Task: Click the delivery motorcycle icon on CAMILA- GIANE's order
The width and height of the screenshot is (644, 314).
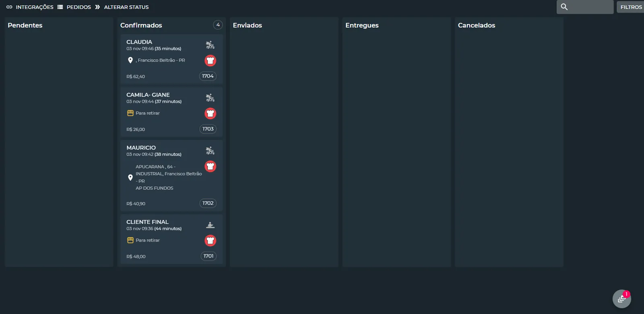Action: click(210, 98)
